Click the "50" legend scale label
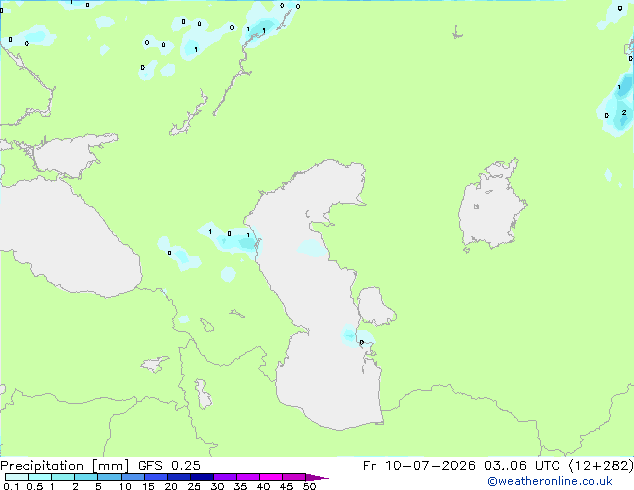 (309, 486)
